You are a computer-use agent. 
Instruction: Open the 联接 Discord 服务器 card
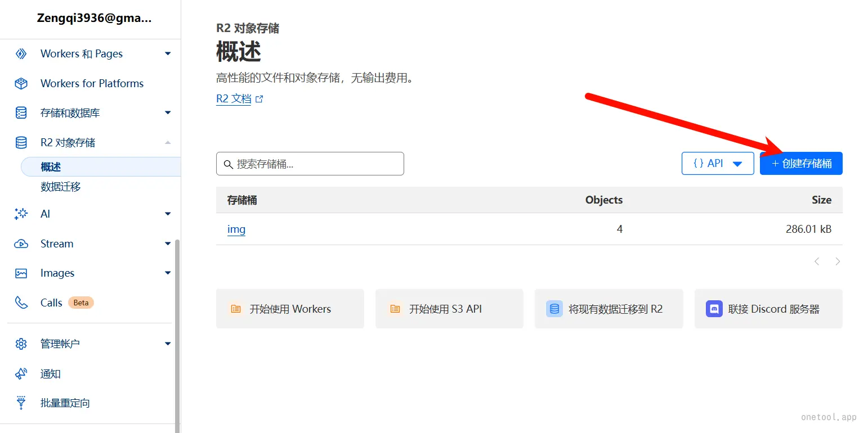pyautogui.click(x=768, y=309)
